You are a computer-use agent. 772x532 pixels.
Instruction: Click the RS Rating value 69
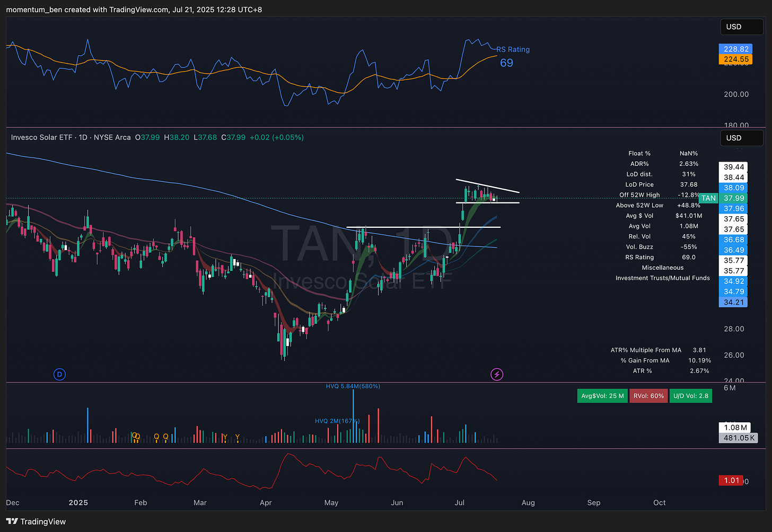pyautogui.click(x=506, y=63)
